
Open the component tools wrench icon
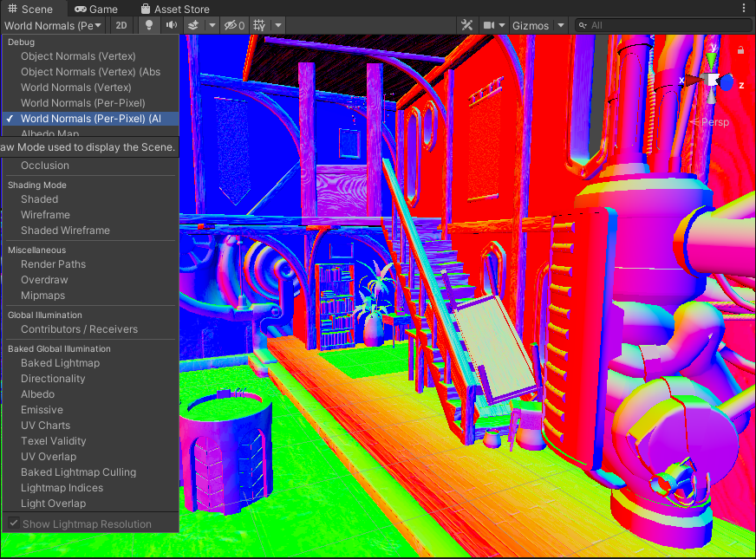(x=466, y=25)
